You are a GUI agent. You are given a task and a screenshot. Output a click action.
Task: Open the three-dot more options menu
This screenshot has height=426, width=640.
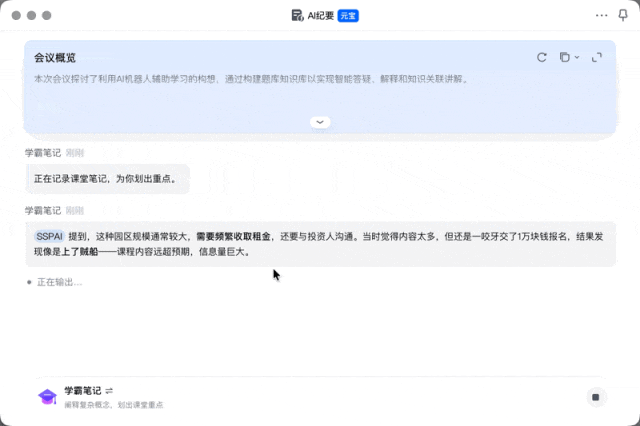(601, 16)
